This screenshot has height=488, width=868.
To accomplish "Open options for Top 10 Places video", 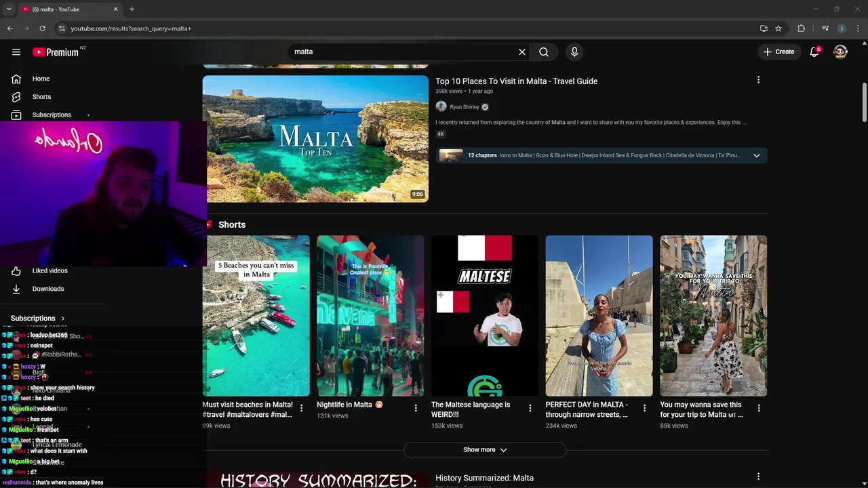I will [758, 80].
